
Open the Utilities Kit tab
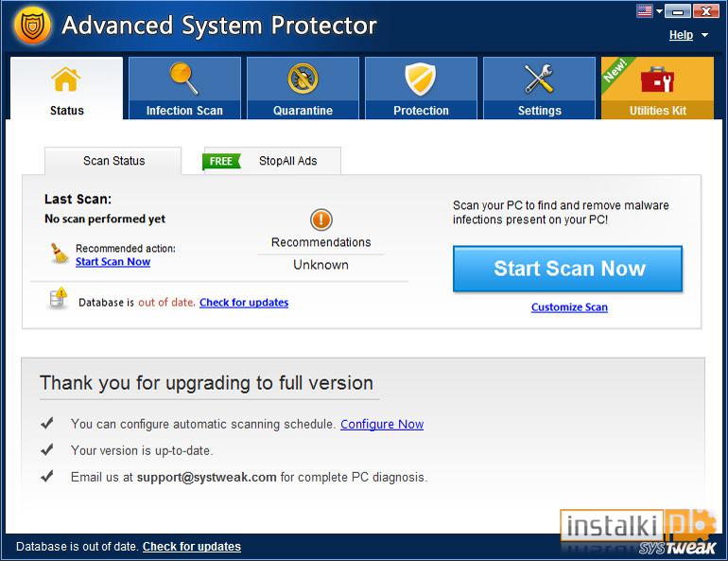[x=657, y=88]
